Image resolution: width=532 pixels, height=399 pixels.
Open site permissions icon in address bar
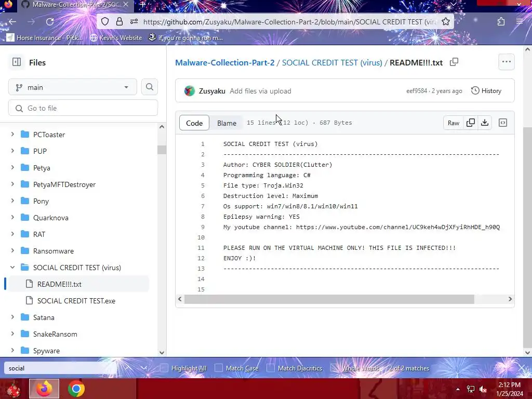point(134,22)
